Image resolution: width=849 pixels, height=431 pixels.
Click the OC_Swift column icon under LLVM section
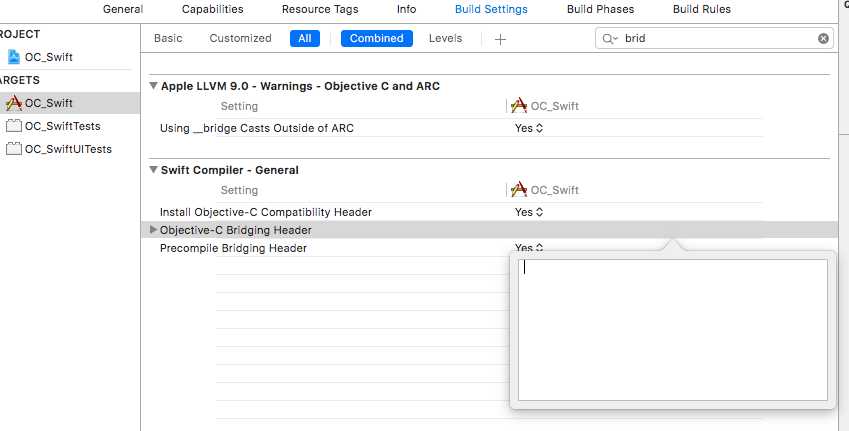click(x=519, y=106)
